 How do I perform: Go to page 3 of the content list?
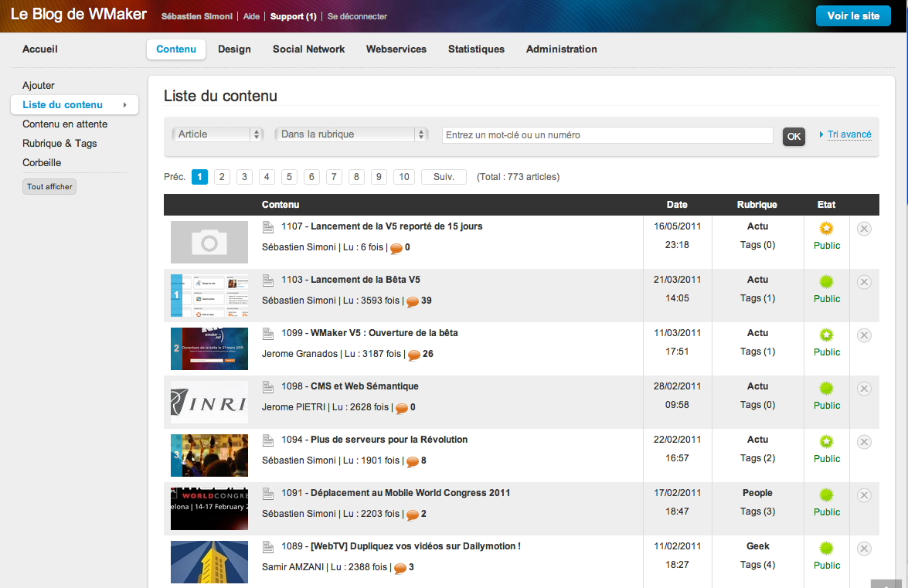click(244, 177)
